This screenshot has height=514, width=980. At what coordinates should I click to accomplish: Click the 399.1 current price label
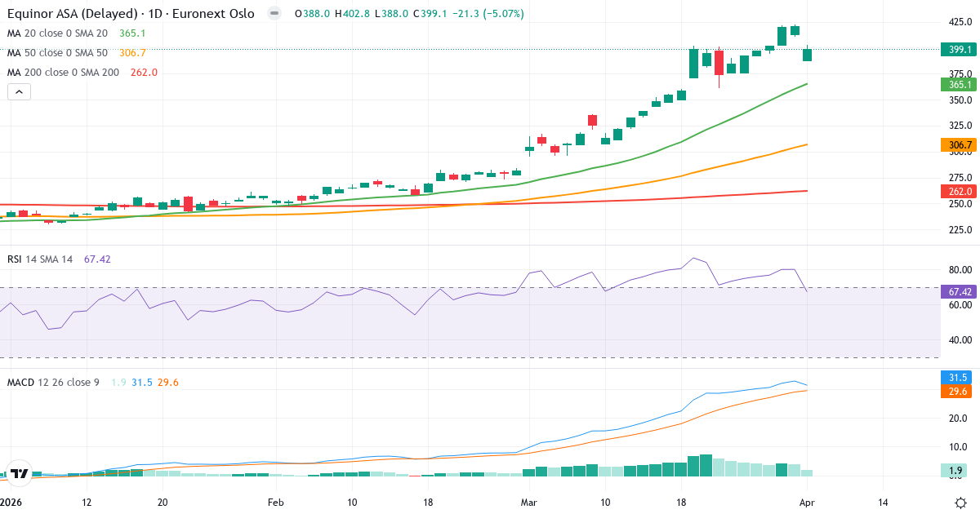click(960, 50)
